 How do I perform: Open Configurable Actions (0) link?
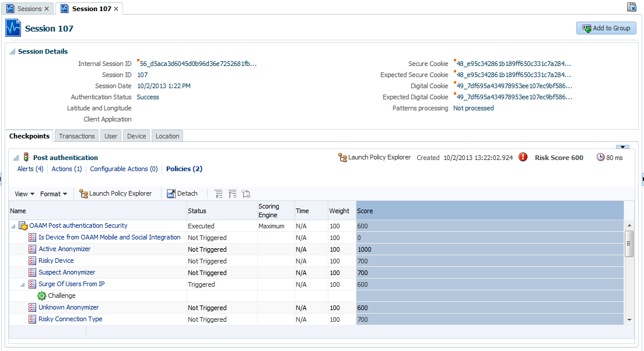(124, 169)
